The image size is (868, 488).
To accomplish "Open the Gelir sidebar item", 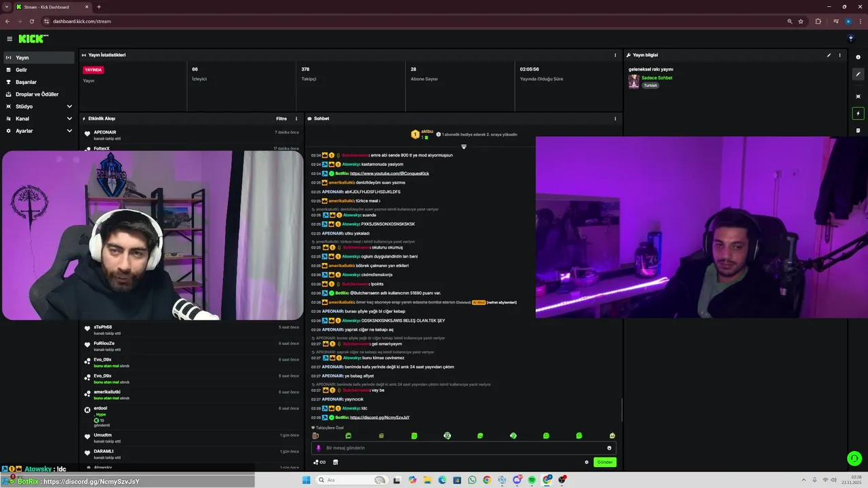I will [37, 70].
